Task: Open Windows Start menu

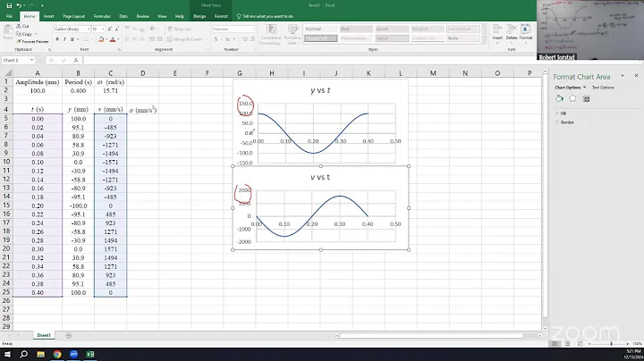Action: point(7,355)
